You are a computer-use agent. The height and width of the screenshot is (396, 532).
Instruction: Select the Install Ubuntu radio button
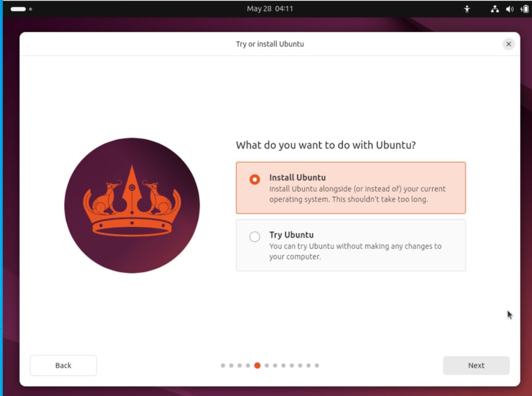coord(255,180)
